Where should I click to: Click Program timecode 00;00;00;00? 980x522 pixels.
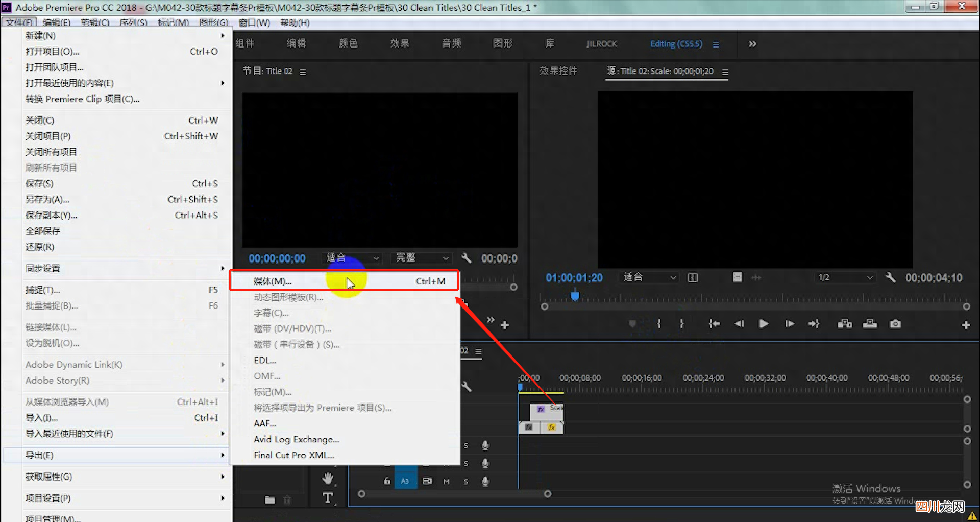(x=277, y=258)
